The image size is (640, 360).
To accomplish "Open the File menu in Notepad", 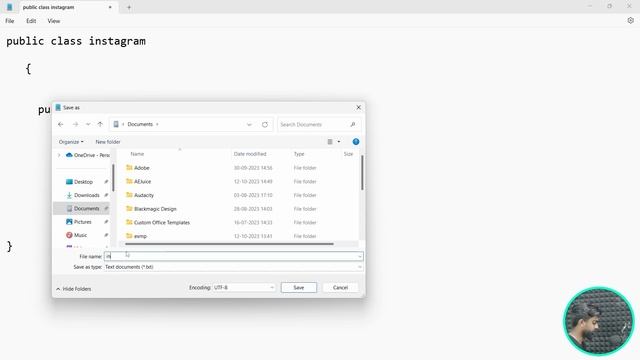I will pos(10,21).
